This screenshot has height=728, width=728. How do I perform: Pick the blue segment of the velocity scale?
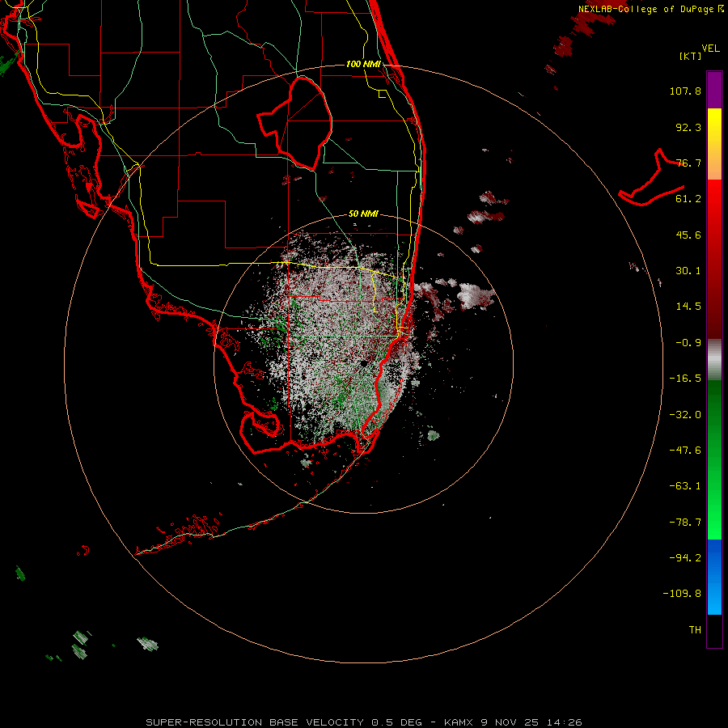pyautogui.click(x=714, y=577)
